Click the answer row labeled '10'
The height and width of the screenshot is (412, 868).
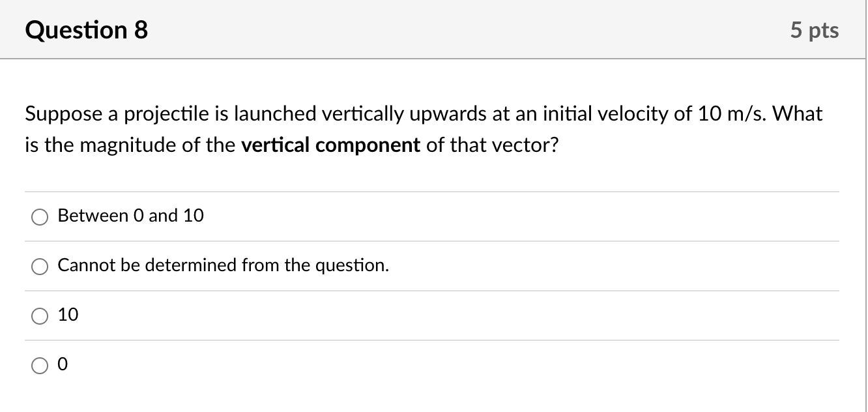pyautogui.click(x=68, y=316)
